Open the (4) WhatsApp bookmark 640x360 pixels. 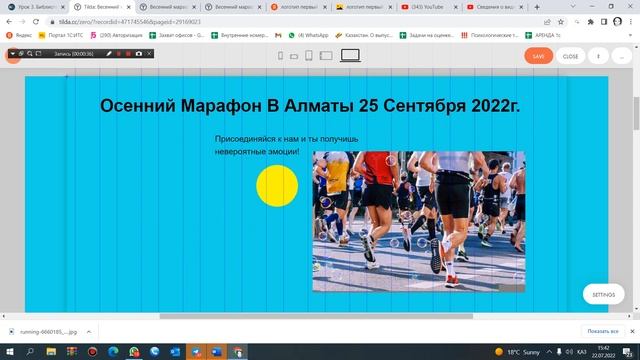point(309,36)
